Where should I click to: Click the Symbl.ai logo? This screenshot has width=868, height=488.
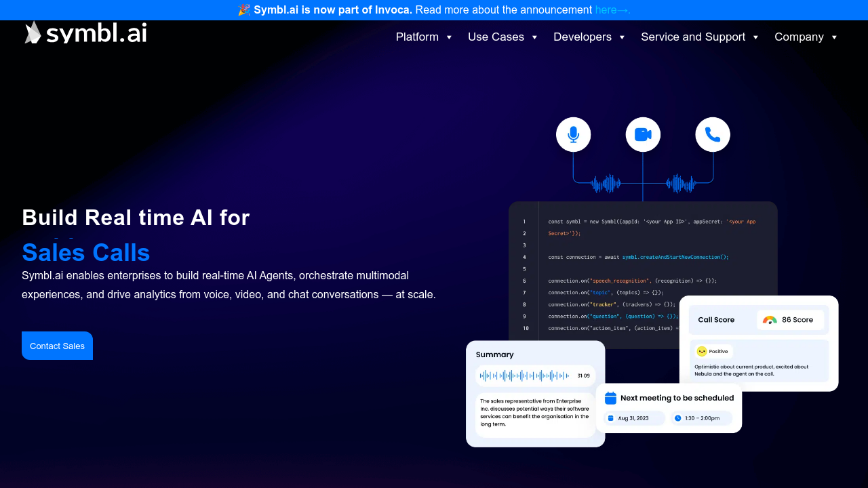tap(85, 32)
